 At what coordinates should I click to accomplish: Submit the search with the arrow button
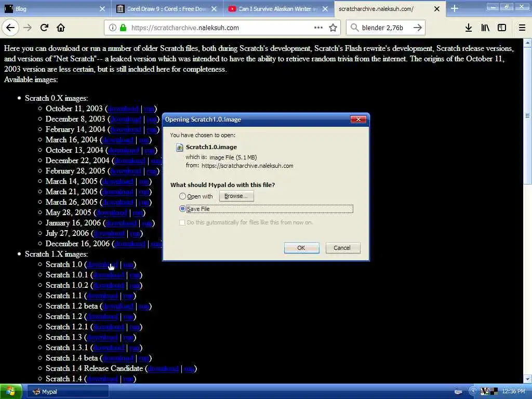tap(418, 28)
